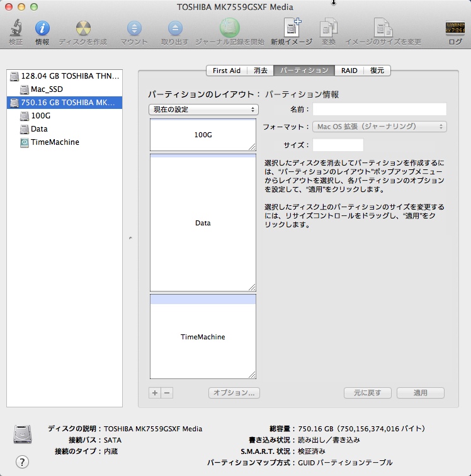Click the イメージのサイズを変更 icon
The height and width of the screenshot is (476, 471).
pyautogui.click(x=383, y=28)
